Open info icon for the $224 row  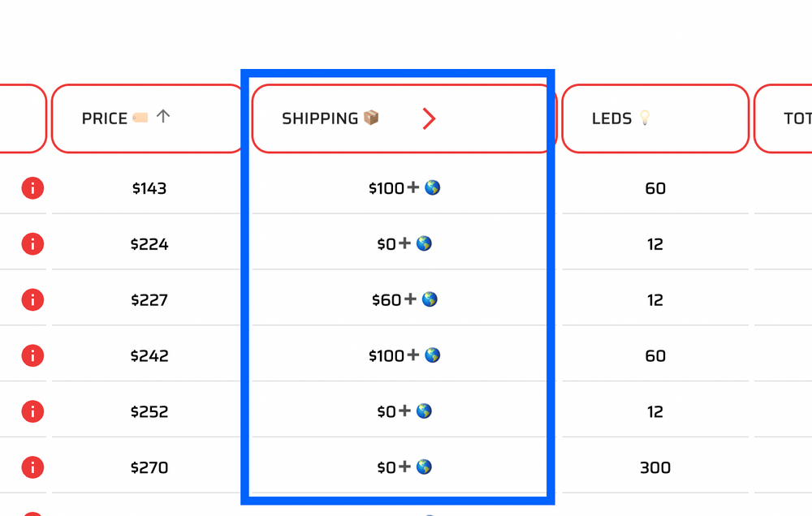pos(32,243)
